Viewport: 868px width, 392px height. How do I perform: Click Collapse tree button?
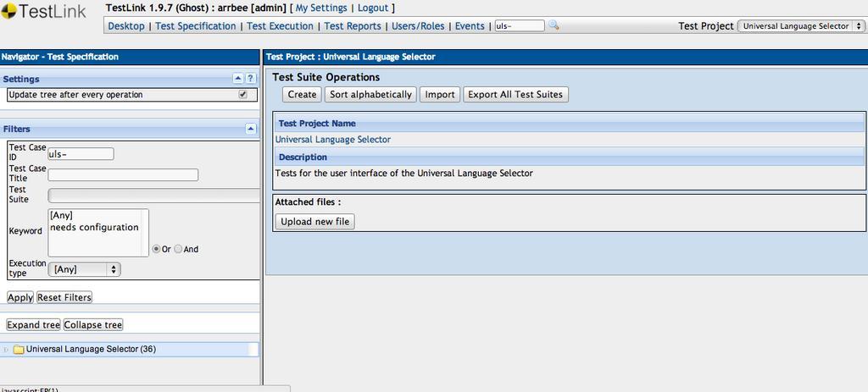(93, 325)
